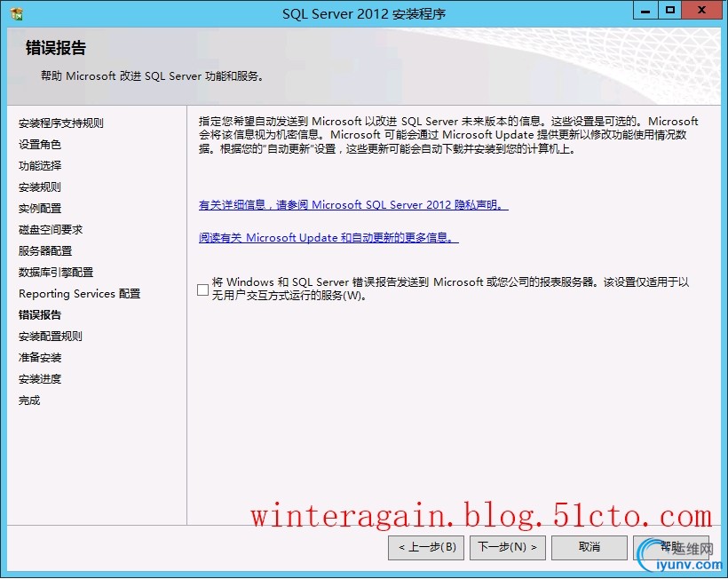This screenshot has width=728, height=579.
Task: Select the 数据库引擎配置 step
Action: click(56, 273)
